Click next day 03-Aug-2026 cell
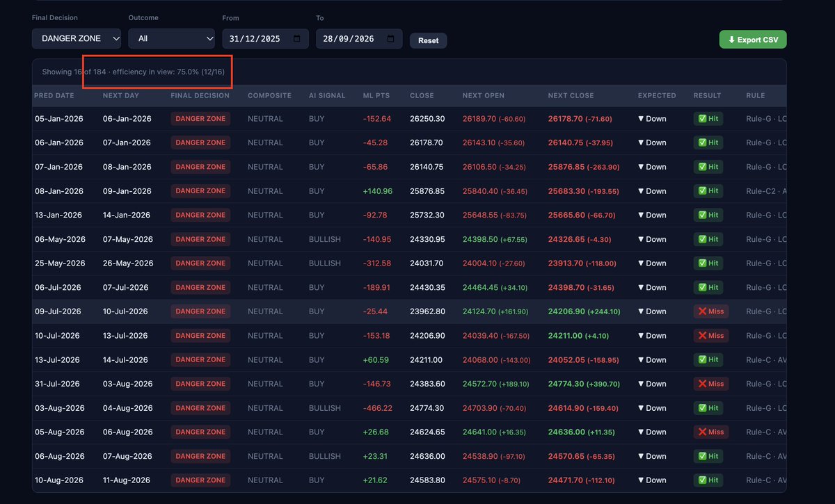835x504 pixels. [128, 384]
